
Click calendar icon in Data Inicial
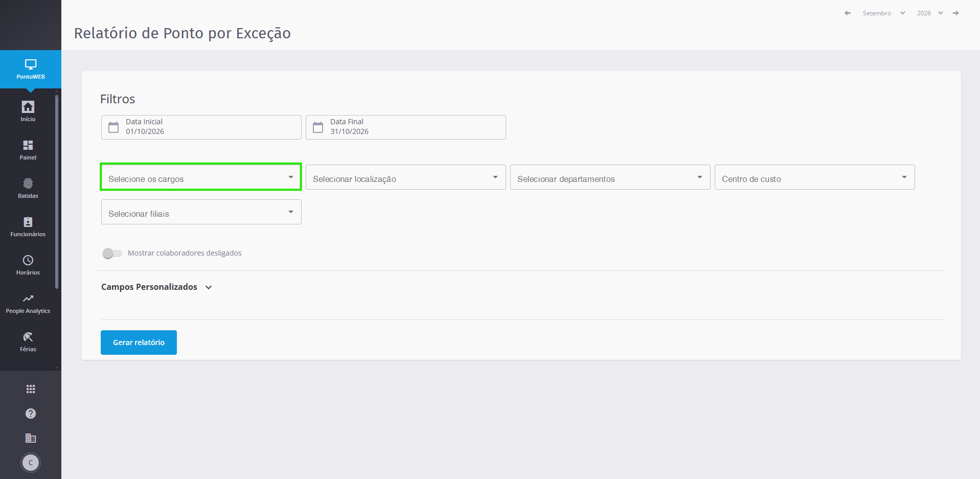pos(113,127)
